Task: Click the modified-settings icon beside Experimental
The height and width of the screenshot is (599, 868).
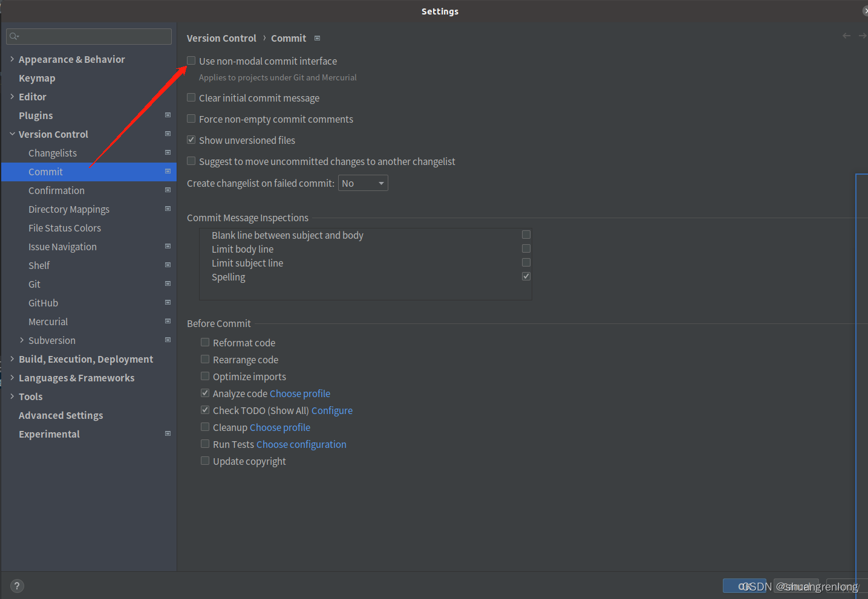Action: pyautogui.click(x=168, y=433)
